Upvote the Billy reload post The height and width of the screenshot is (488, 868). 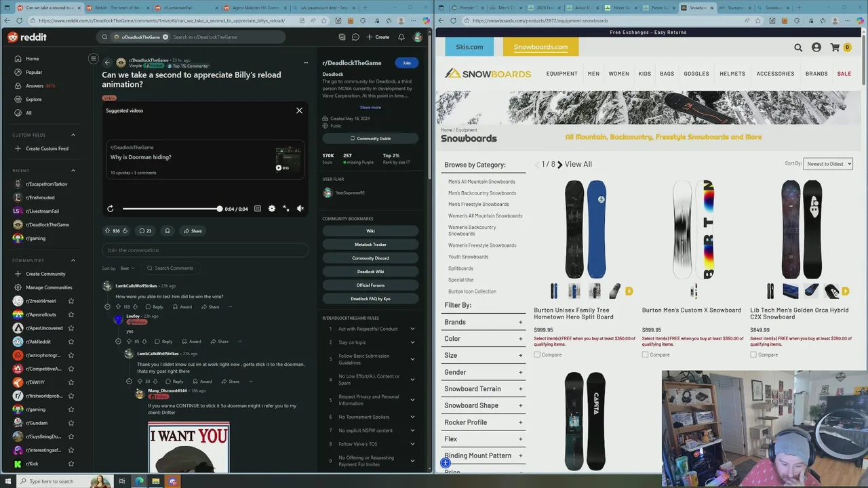click(x=107, y=231)
